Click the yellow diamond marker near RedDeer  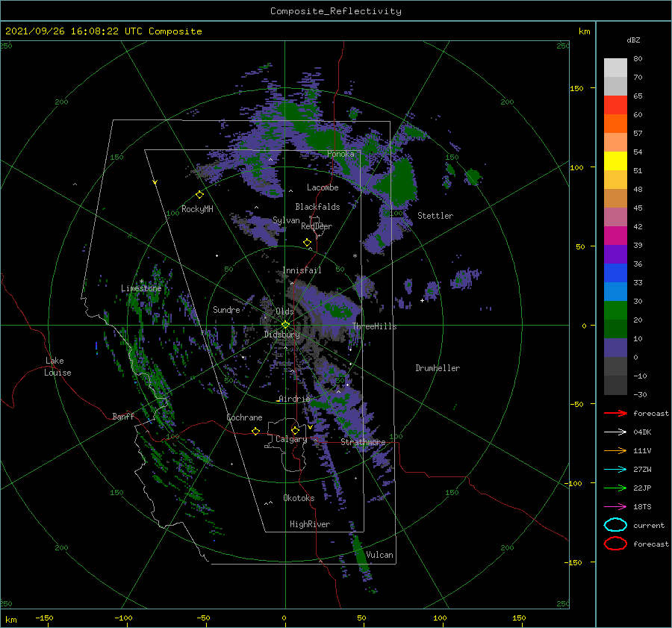coord(308,243)
